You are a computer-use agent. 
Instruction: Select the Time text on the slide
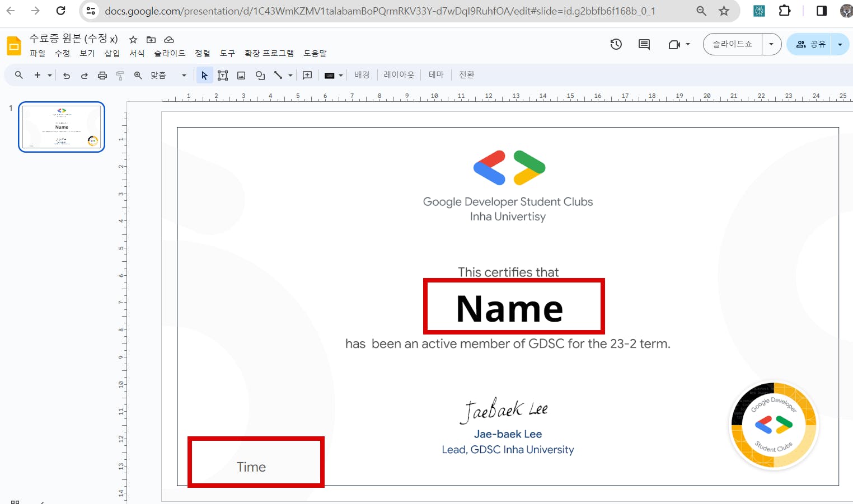pos(251,467)
